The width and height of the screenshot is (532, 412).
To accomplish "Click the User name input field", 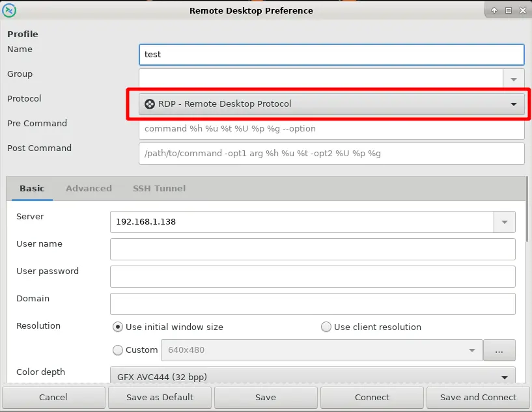I will click(313, 249).
